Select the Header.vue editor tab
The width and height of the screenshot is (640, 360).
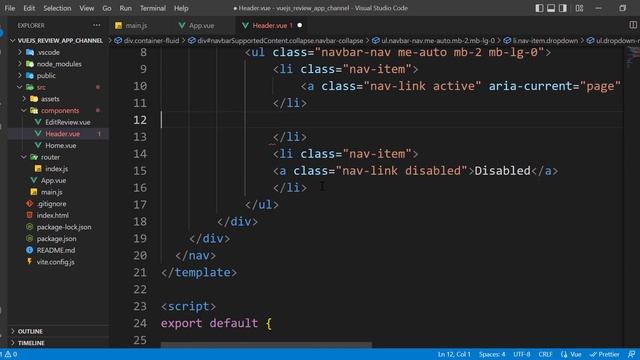pyautogui.click(x=273, y=25)
